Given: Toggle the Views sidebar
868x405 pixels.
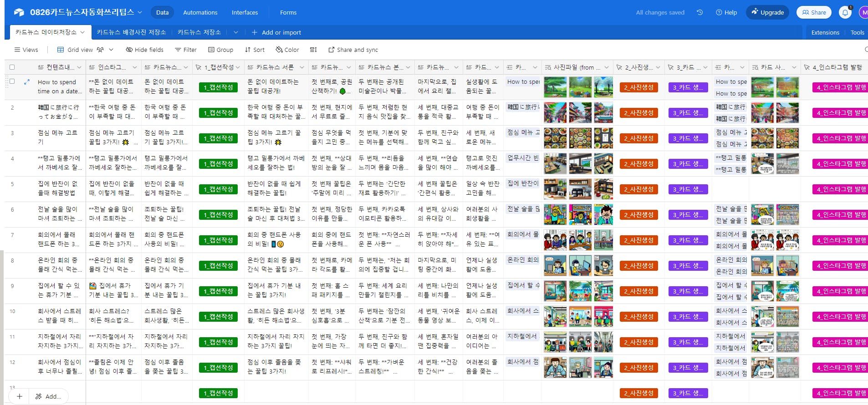Looking at the screenshot, I should coord(26,50).
